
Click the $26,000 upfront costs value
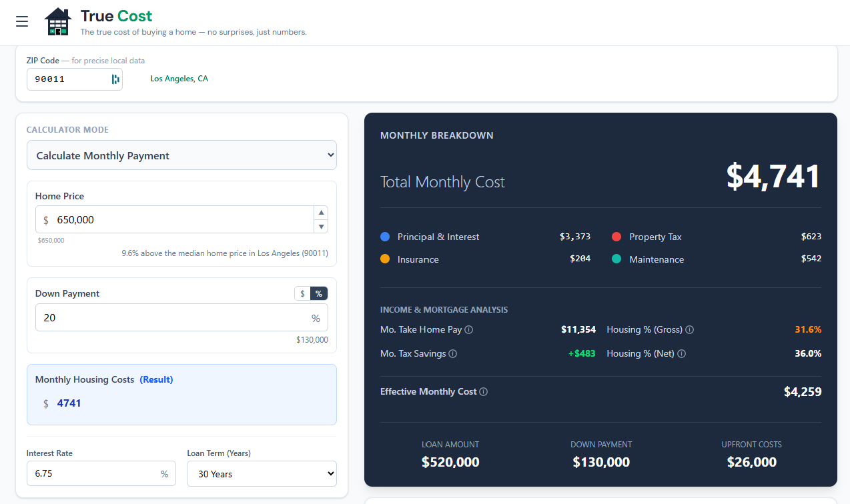752,462
